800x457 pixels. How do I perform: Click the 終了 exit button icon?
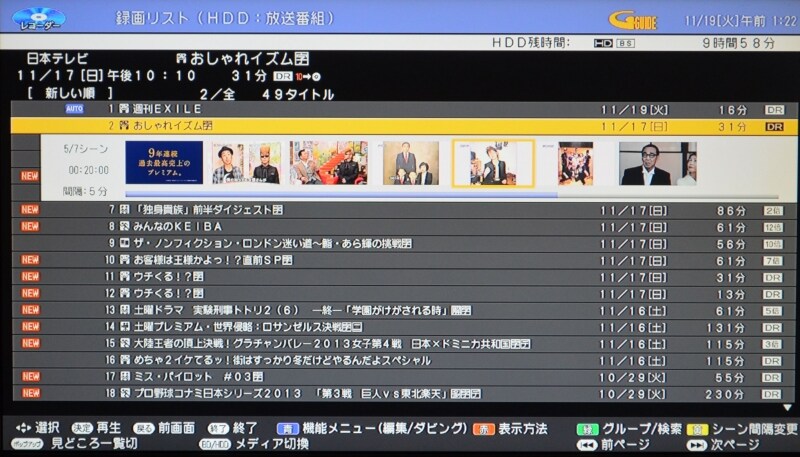[x=218, y=428]
